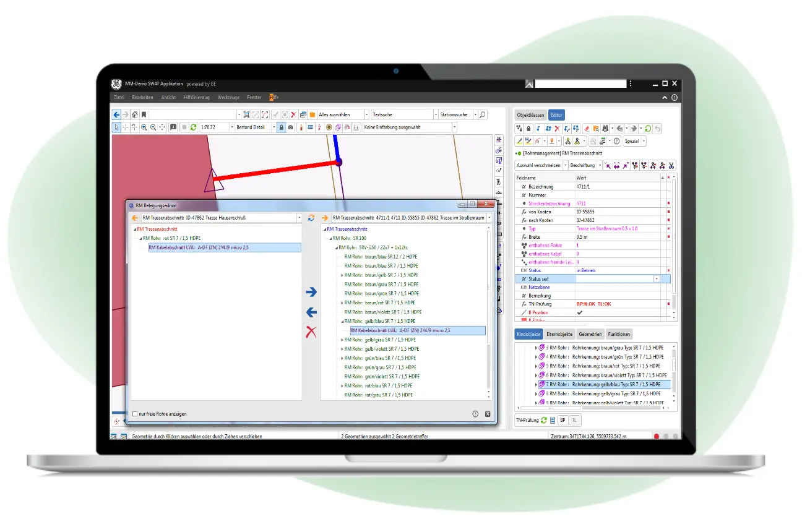Viewport: 802px width, 532px height.
Task: Click the scissors cut icon in Editor panel
Action: coord(671,165)
